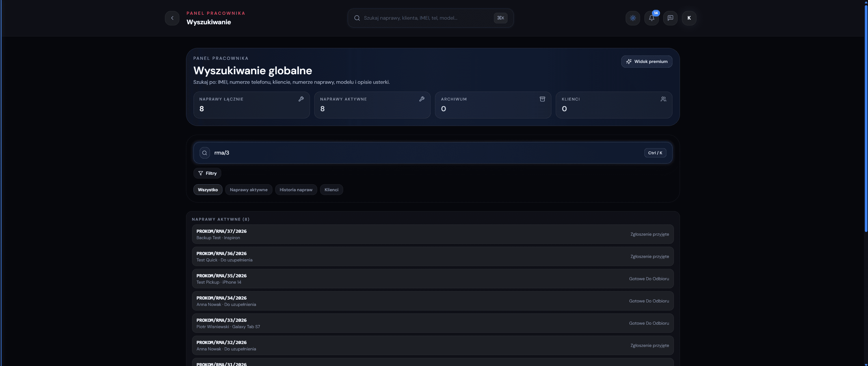Click the 'Wyszukiwanie globalne' heading
Image resolution: width=868 pixels, height=366 pixels.
point(253,70)
